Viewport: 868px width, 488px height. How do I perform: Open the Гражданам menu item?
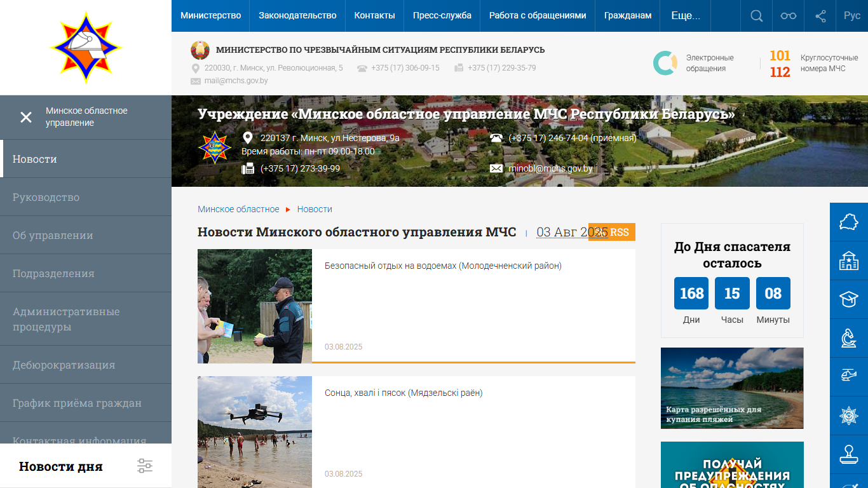point(628,16)
